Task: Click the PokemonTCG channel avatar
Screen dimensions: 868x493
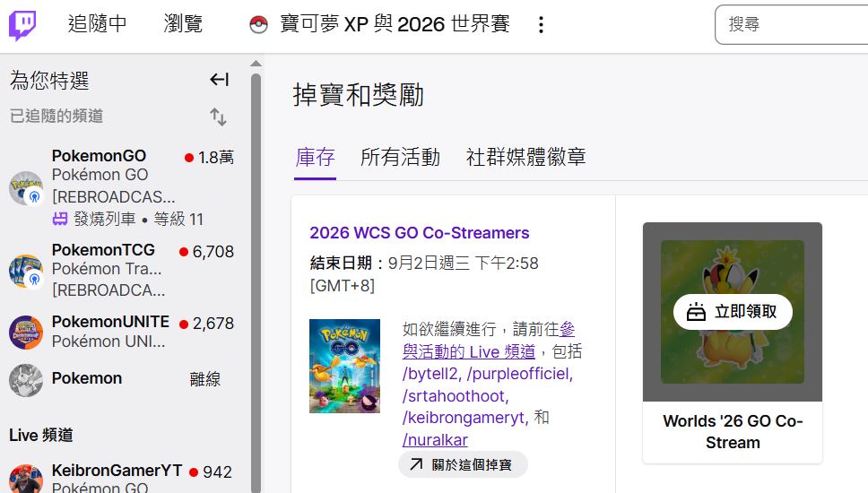Action: click(x=26, y=271)
